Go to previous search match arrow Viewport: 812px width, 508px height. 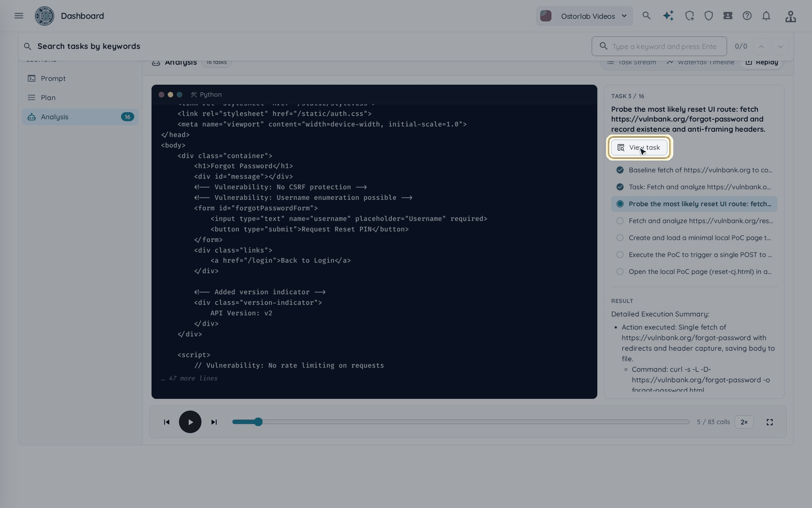(x=761, y=47)
